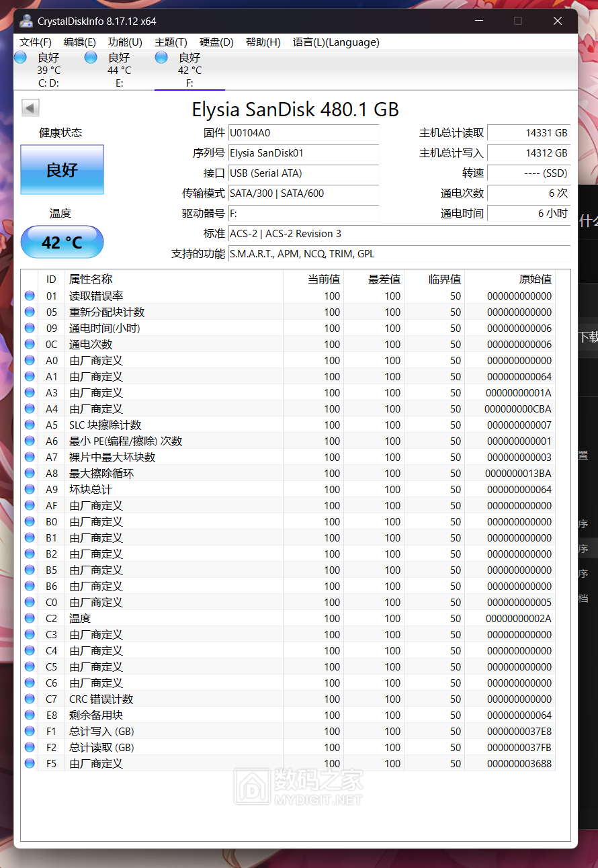Click the 转速 value ---- (SSD)
Image resolution: width=598 pixels, height=868 pixels.
pyautogui.click(x=529, y=173)
